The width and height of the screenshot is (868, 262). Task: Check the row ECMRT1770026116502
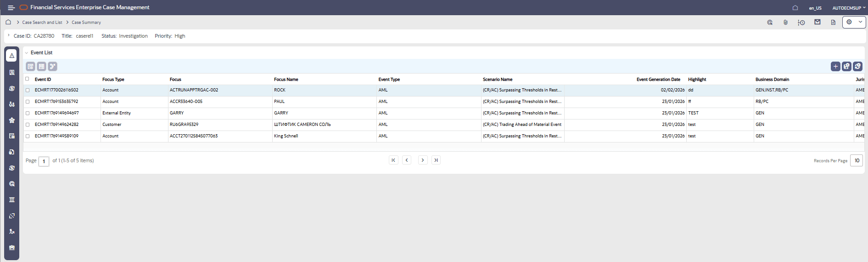click(x=28, y=91)
